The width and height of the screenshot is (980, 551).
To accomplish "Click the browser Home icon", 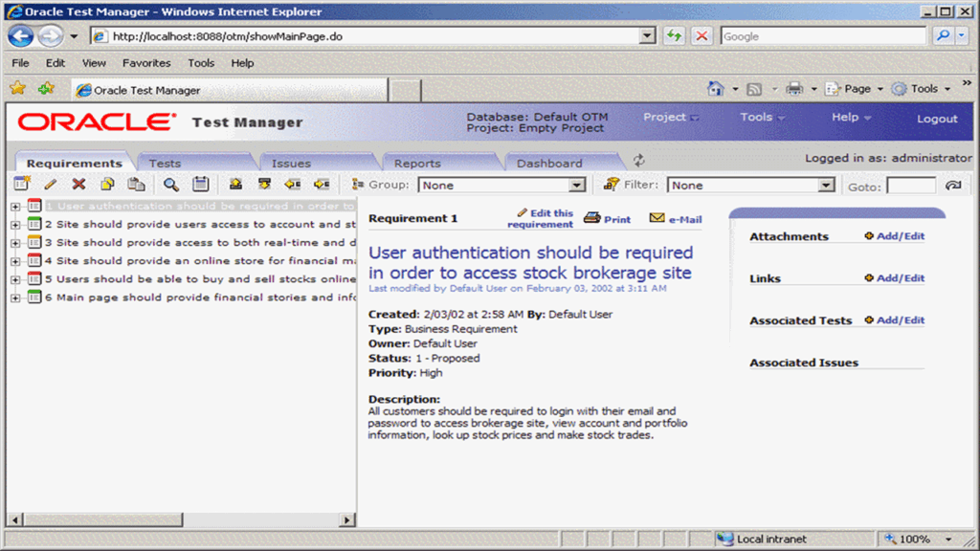I will pyautogui.click(x=715, y=89).
